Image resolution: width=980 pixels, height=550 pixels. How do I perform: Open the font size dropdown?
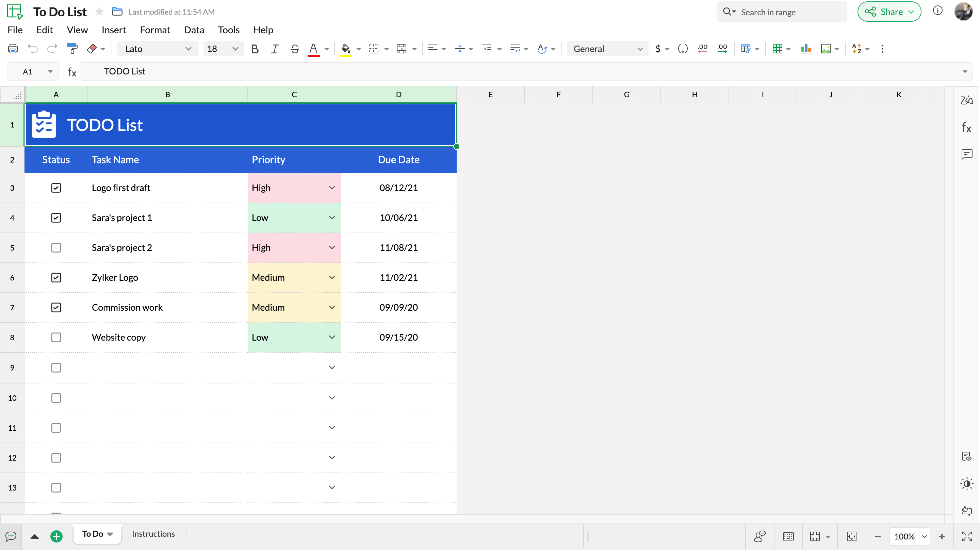(x=235, y=49)
